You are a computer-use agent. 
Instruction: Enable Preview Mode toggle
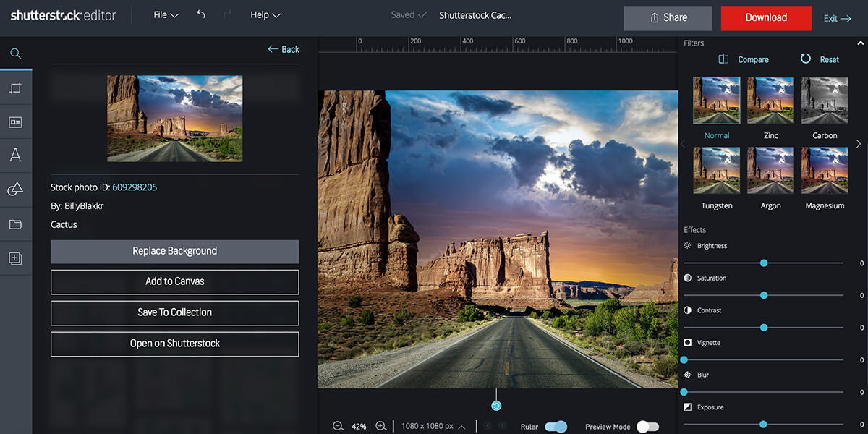(x=647, y=427)
